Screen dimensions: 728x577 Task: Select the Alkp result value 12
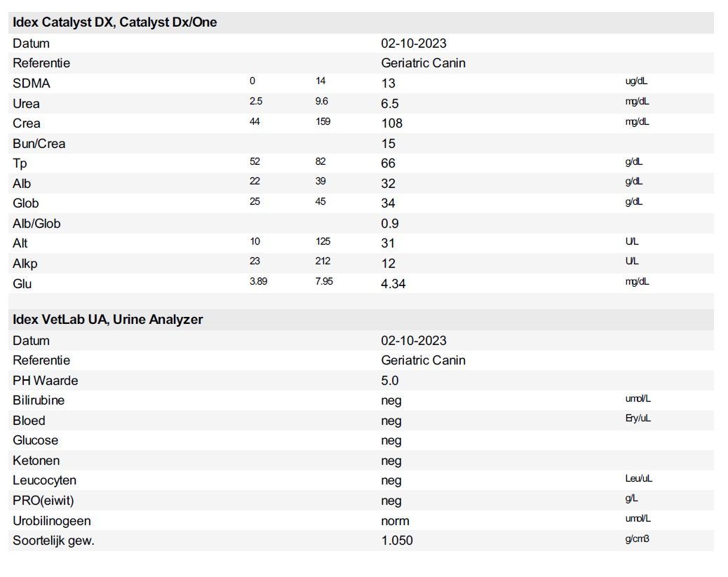[388, 263]
